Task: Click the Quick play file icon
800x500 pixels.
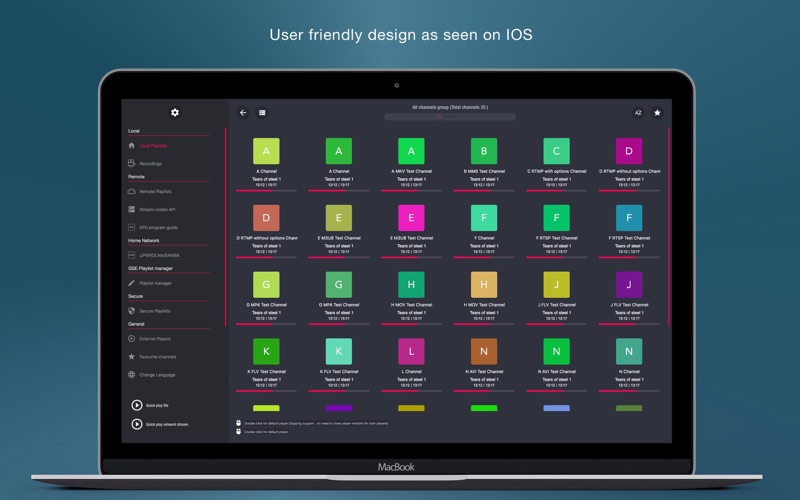Action: (137, 405)
